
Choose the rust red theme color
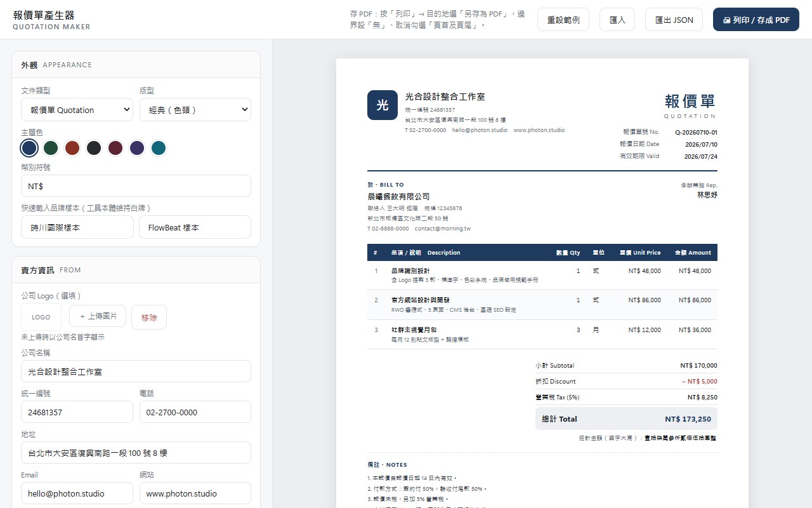click(72, 148)
